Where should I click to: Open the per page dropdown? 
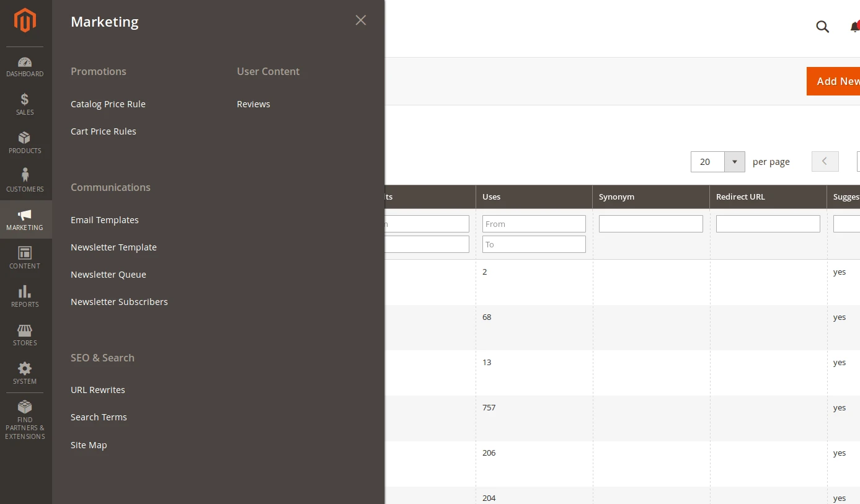(734, 161)
